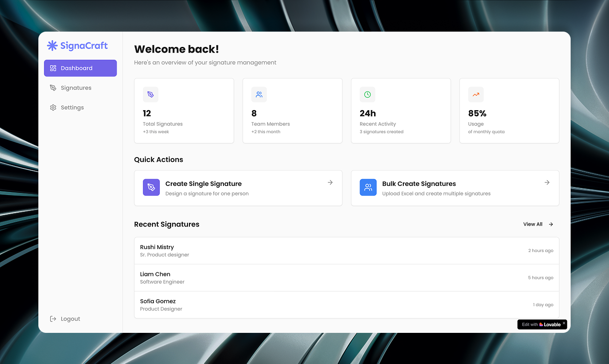
Task: Click the Signatures pen icon in sidebar
Action: coord(53,88)
